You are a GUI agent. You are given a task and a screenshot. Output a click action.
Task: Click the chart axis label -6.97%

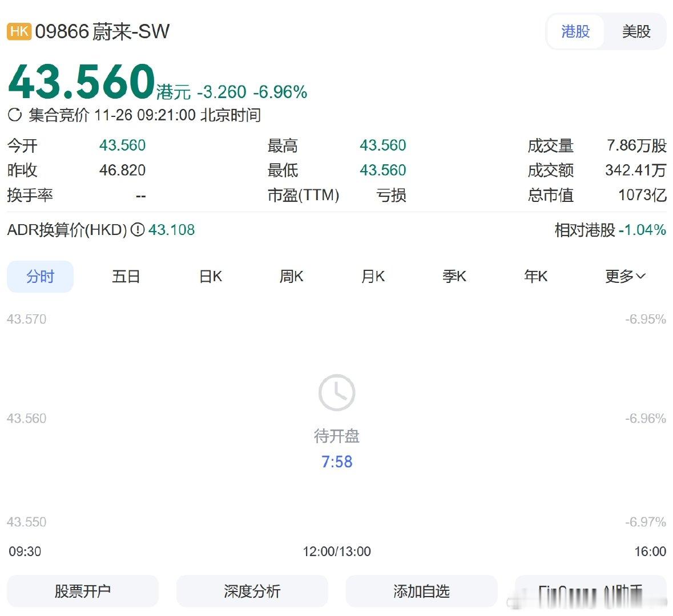(646, 522)
